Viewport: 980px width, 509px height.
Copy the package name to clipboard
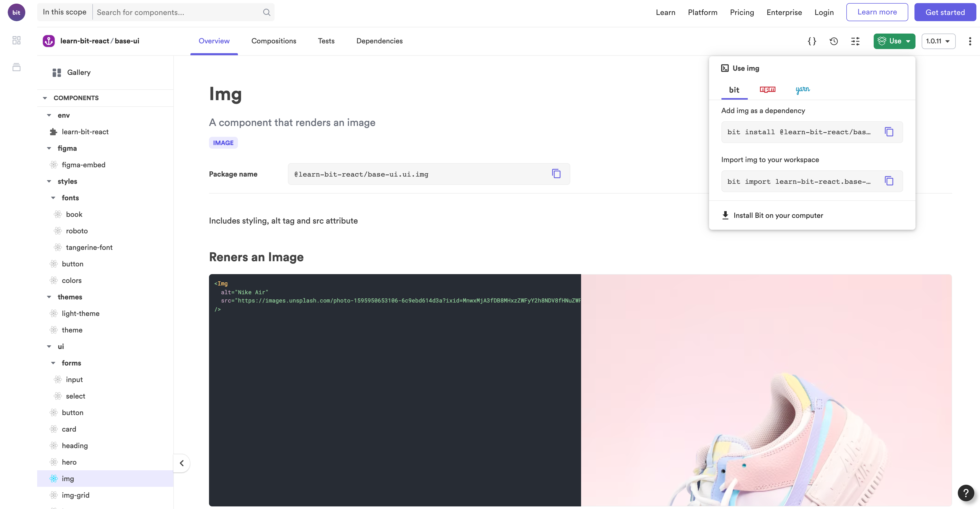pos(556,174)
